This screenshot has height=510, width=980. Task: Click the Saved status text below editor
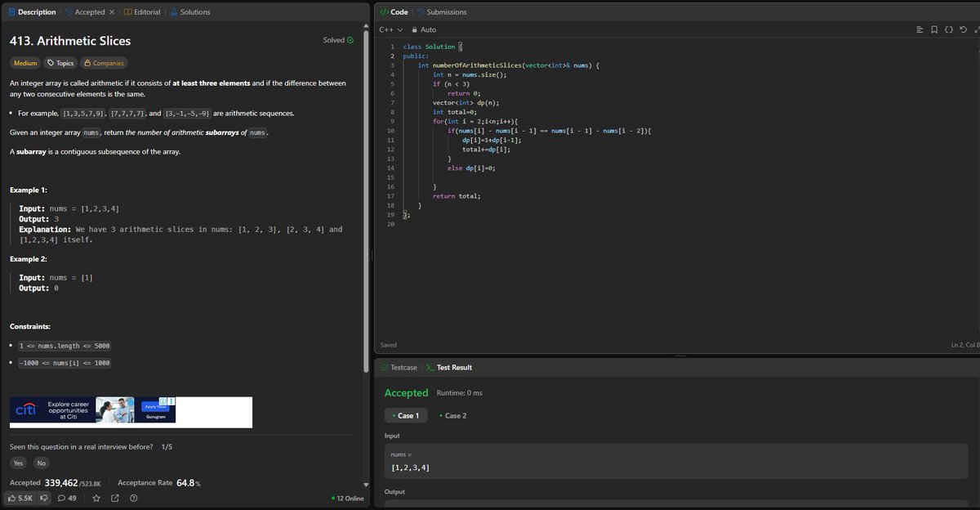click(389, 346)
